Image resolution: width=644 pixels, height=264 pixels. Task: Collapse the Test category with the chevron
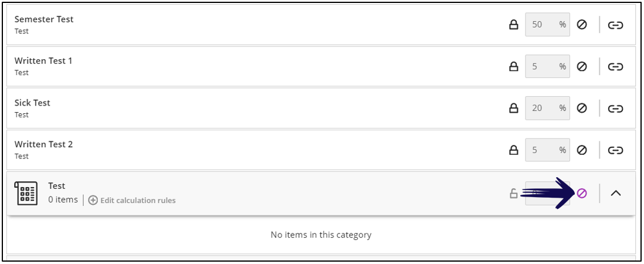(x=615, y=193)
